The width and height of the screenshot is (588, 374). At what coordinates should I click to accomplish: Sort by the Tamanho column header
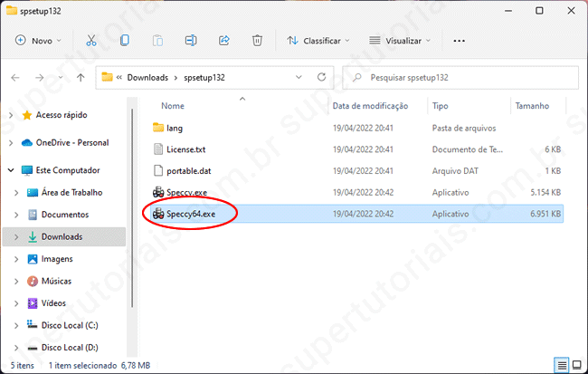point(532,106)
